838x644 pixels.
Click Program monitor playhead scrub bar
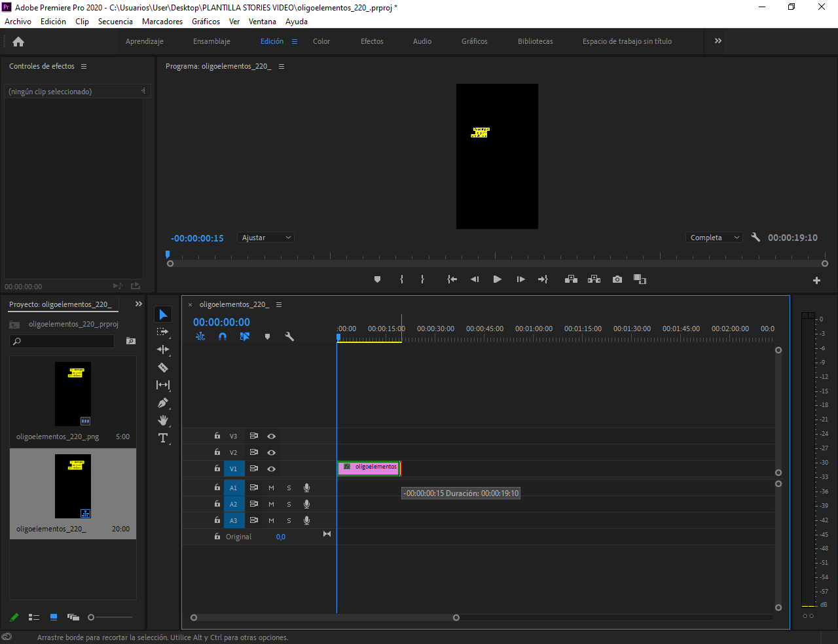pyautogui.click(x=498, y=264)
